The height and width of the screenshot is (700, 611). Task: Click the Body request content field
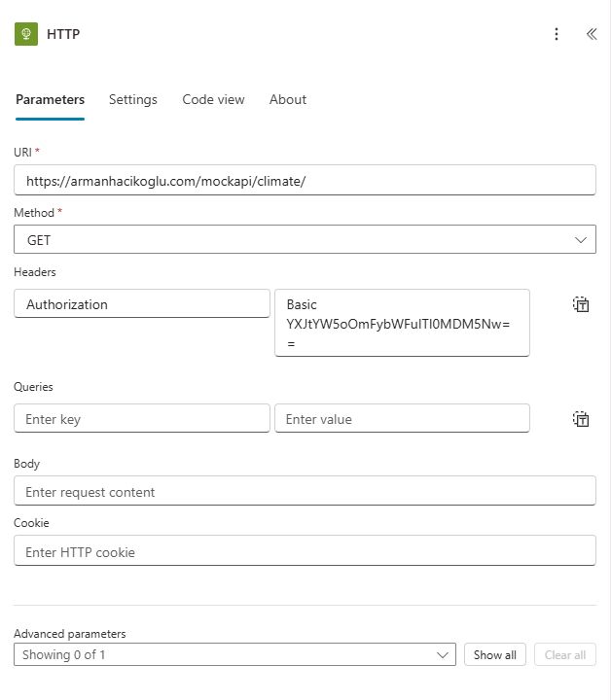[x=305, y=492]
